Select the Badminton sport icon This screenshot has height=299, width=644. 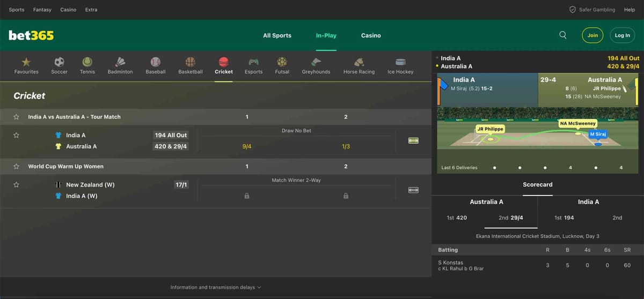point(120,62)
